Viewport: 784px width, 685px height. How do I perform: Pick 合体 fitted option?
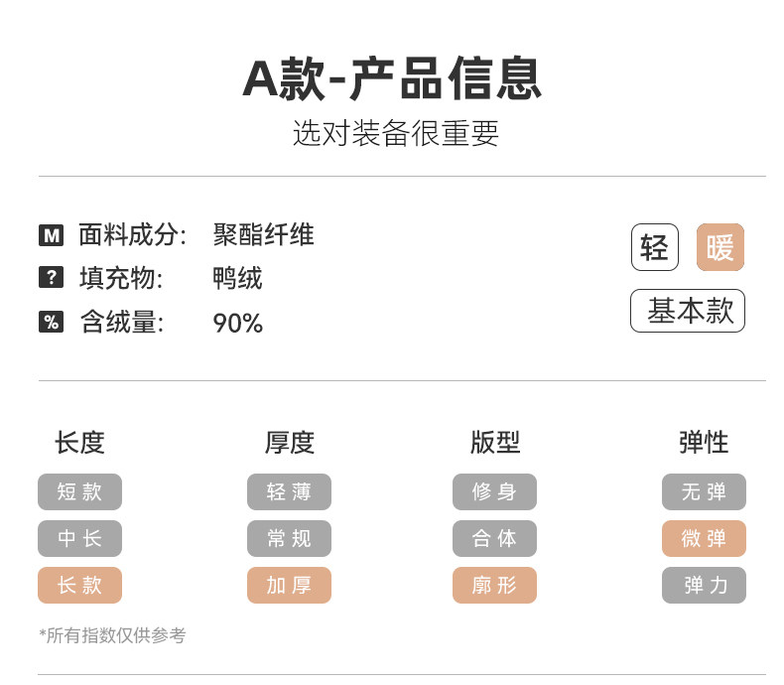click(494, 538)
